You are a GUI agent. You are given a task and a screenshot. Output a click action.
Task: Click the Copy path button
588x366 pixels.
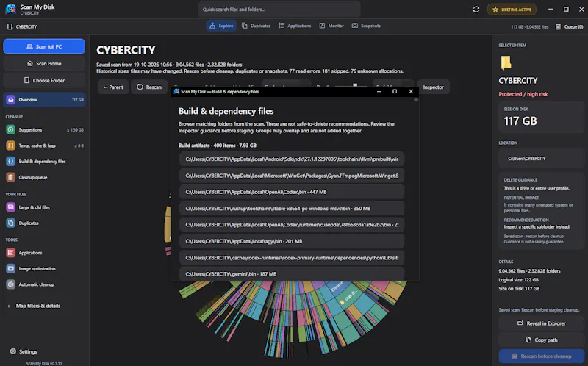pos(541,340)
